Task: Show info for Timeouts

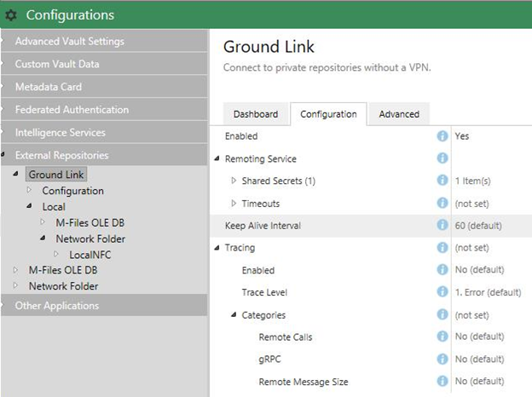Action: tap(442, 203)
